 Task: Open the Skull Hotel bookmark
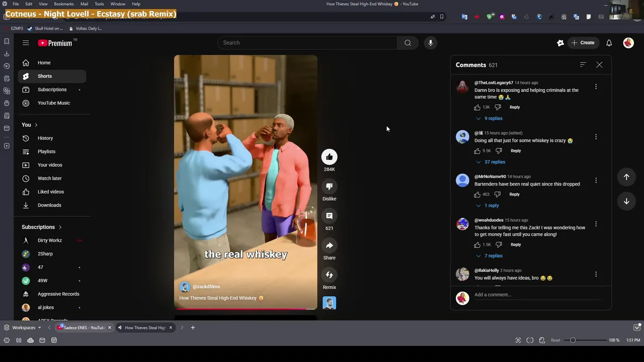click(45, 29)
